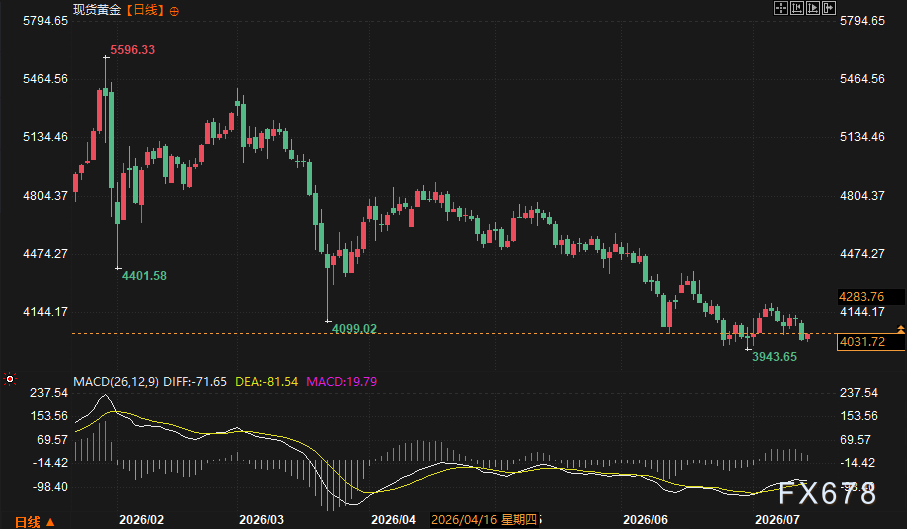Click the chart playback axis icon
The height and width of the screenshot is (529, 907).
coord(813,8)
